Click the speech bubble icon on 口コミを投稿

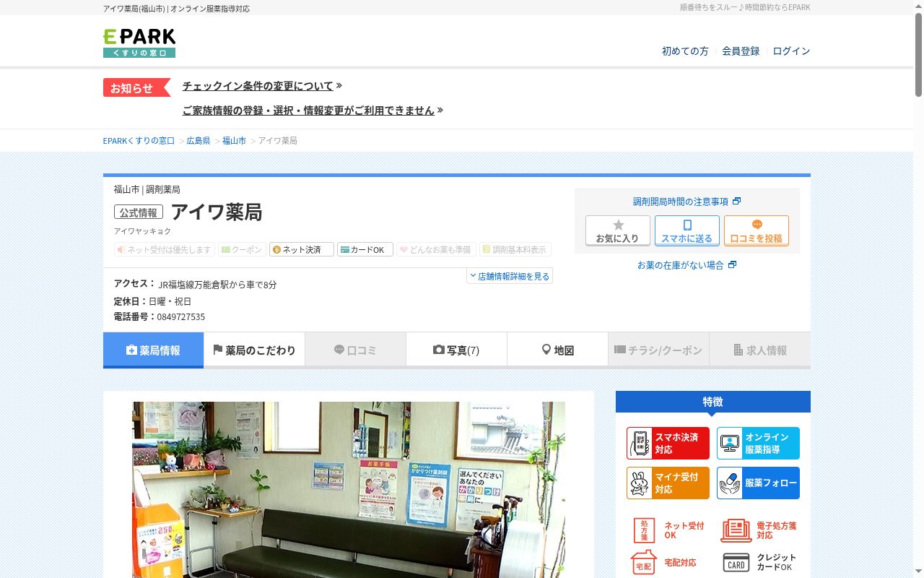point(757,225)
